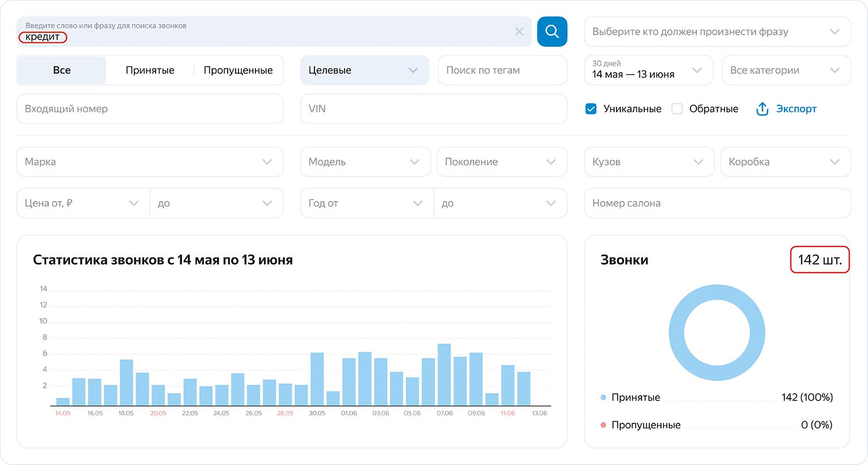Click the '0 (0%)' missed value
868x465 pixels.
pos(817,425)
